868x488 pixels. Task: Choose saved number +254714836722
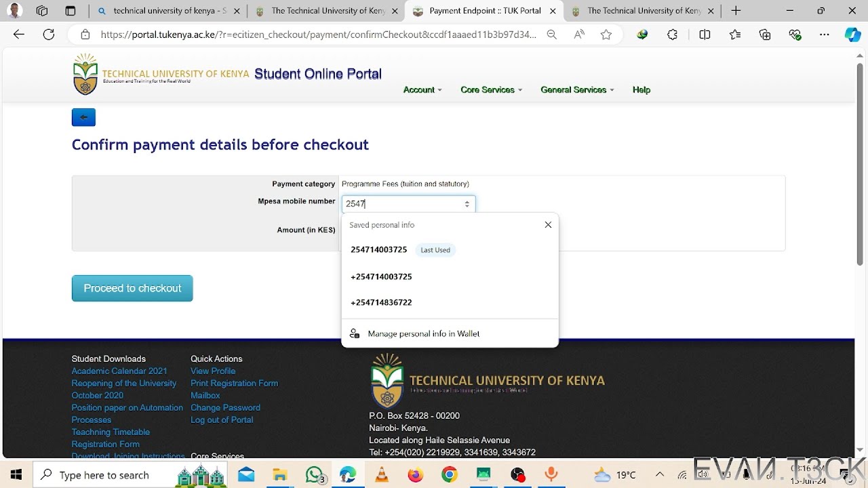pyautogui.click(x=450, y=302)
